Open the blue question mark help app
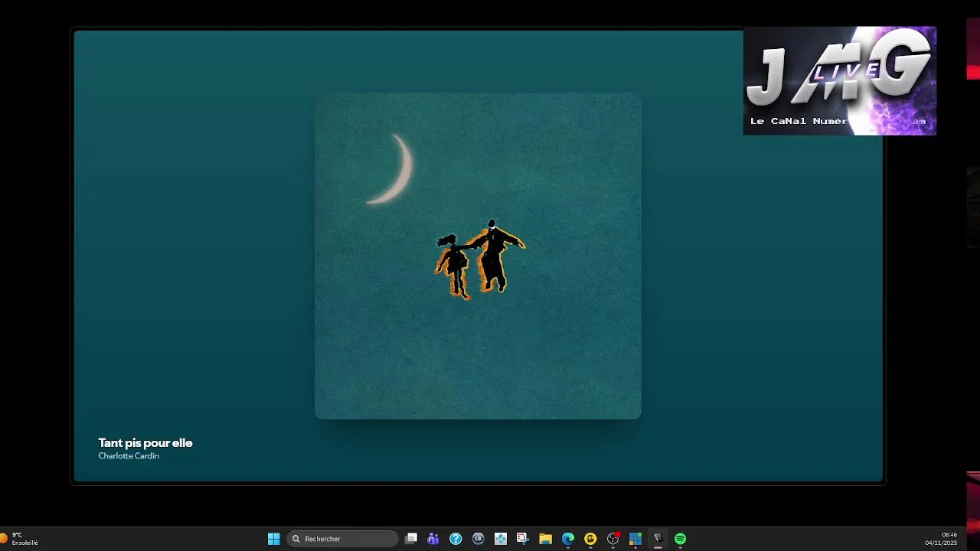Screen dimensions: 980x551 456,539
